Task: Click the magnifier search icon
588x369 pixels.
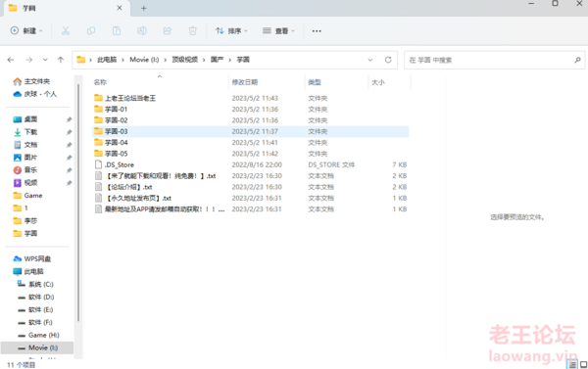Action: 577,60
